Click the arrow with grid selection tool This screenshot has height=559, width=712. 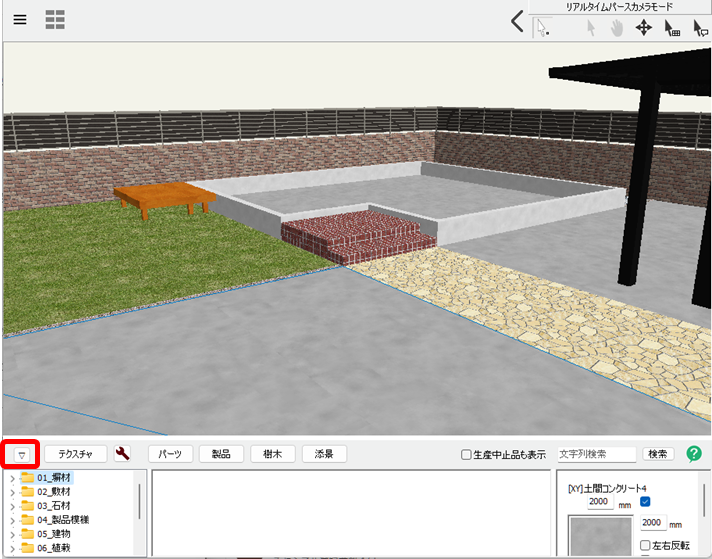(672, 28)
